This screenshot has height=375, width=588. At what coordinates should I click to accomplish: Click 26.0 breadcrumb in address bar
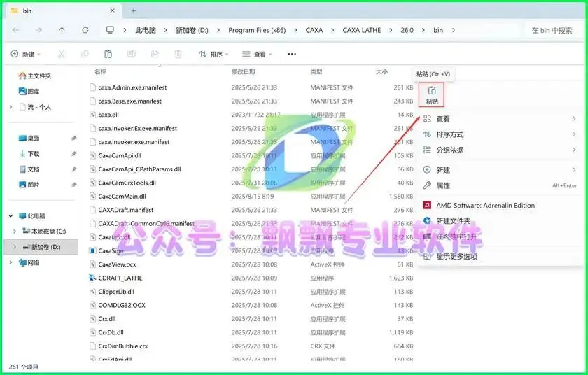[x=407, y=30]
